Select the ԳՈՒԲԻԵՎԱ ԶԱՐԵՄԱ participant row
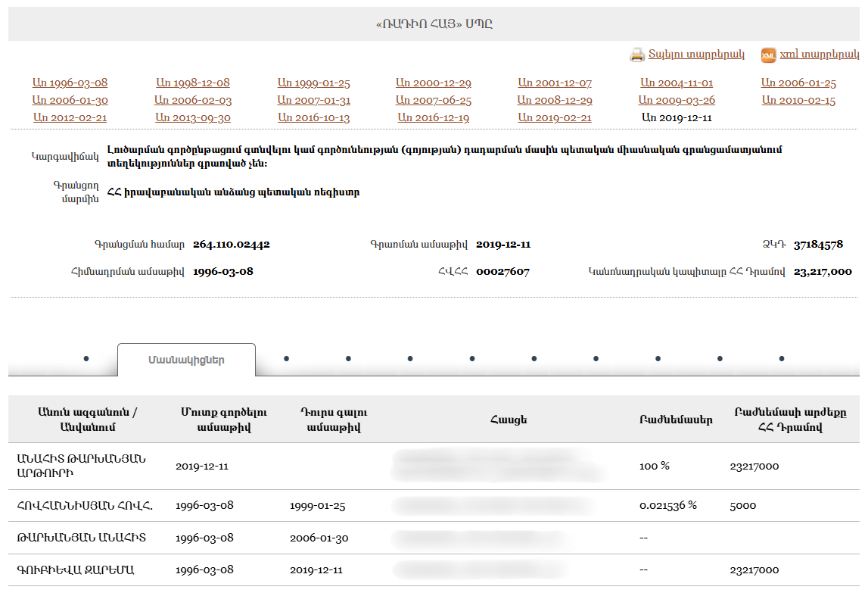This screenshot has height=596, width=868. pyautogui.click(x=76, y=569)
